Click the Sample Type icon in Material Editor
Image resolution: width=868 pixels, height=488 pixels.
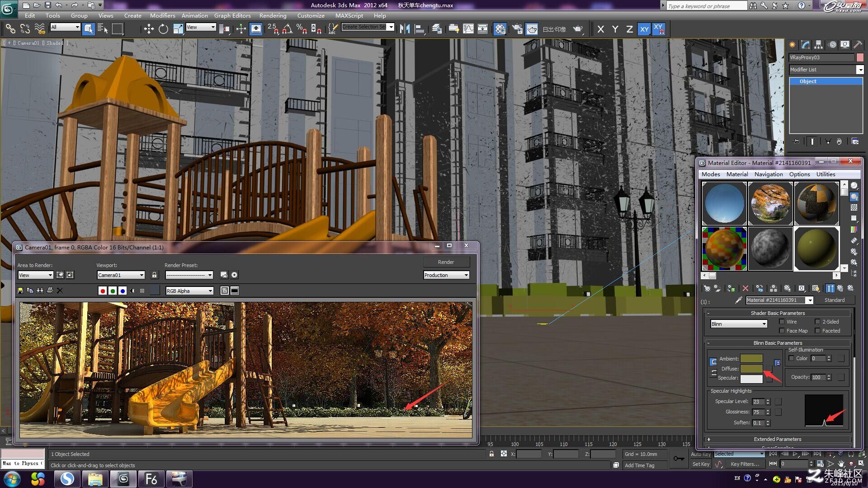pos(854,186)
